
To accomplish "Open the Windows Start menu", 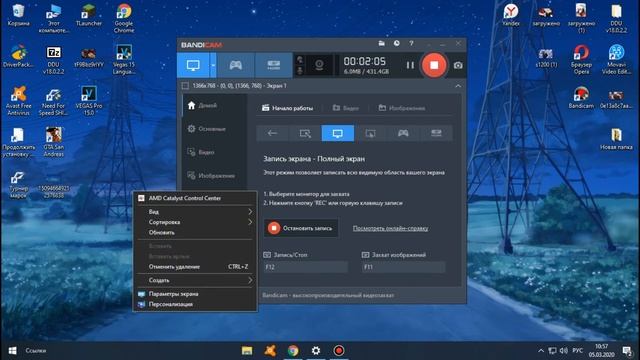I will click(12, 351).
